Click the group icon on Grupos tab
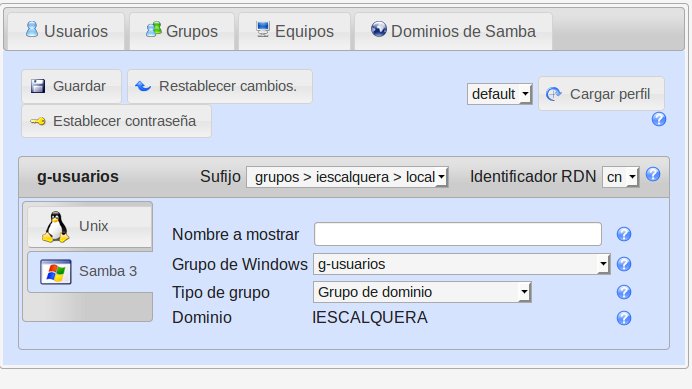Image resolution: width=692 pixels, height=389 pixels. coord(154,29)
